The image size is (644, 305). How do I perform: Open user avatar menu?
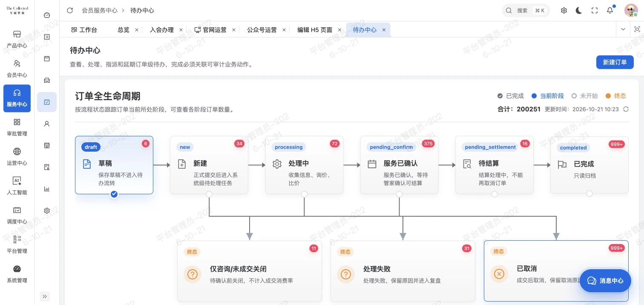631,11
